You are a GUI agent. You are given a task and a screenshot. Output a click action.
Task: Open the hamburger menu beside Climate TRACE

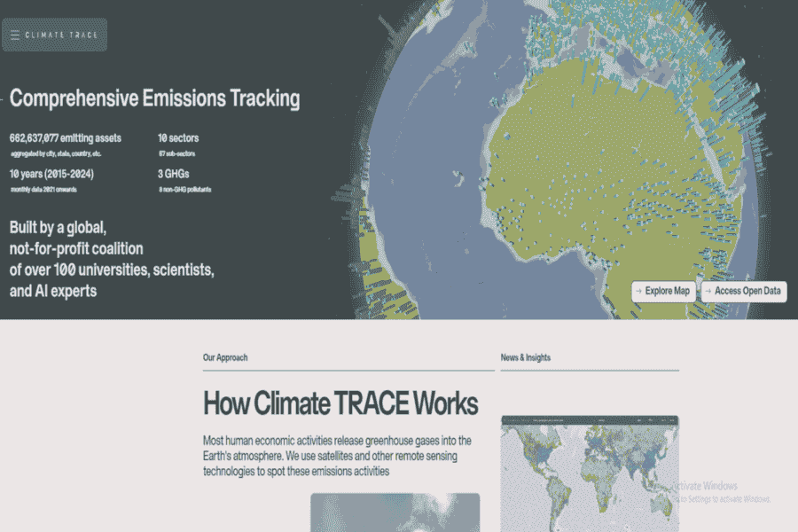[15, 35]
